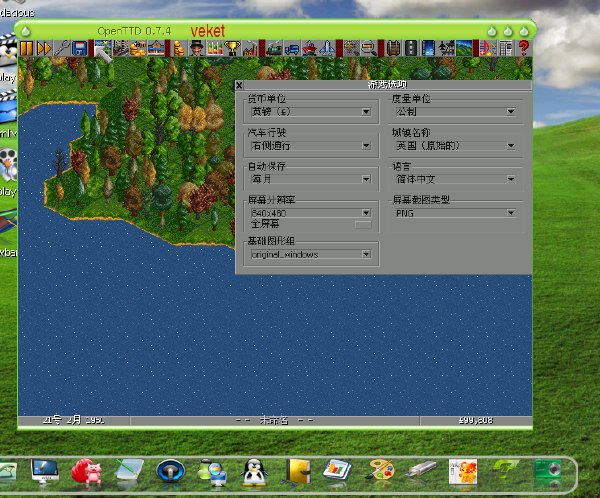Open the chart document dock icon

[x=337, y=470]
